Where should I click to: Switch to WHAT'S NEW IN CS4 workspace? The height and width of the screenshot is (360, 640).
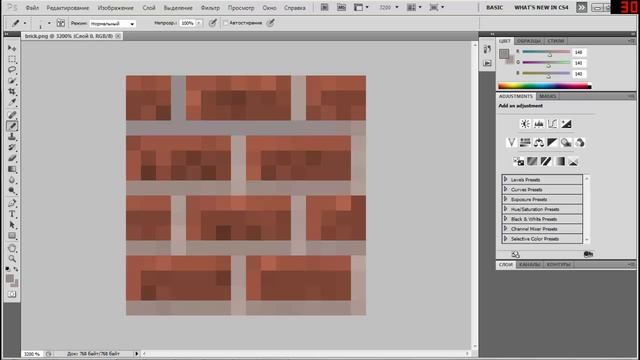[541, 7]
